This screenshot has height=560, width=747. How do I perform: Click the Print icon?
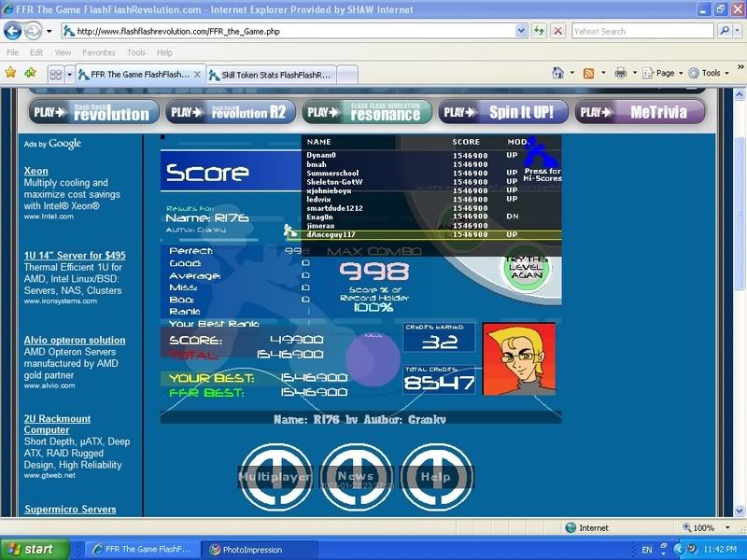(620, 73)
